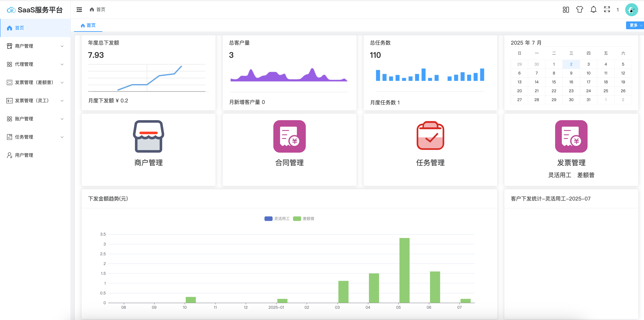Image resolution: width=644 pixels, height=320 pixels.
Task: Open the 更多 dropdown button
Action: click(635, 25)
